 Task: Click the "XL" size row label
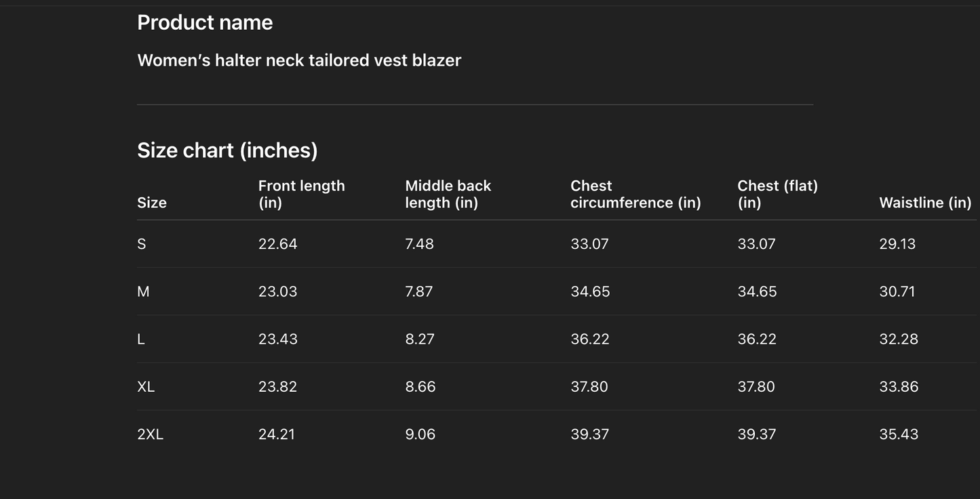click(146, 386)
